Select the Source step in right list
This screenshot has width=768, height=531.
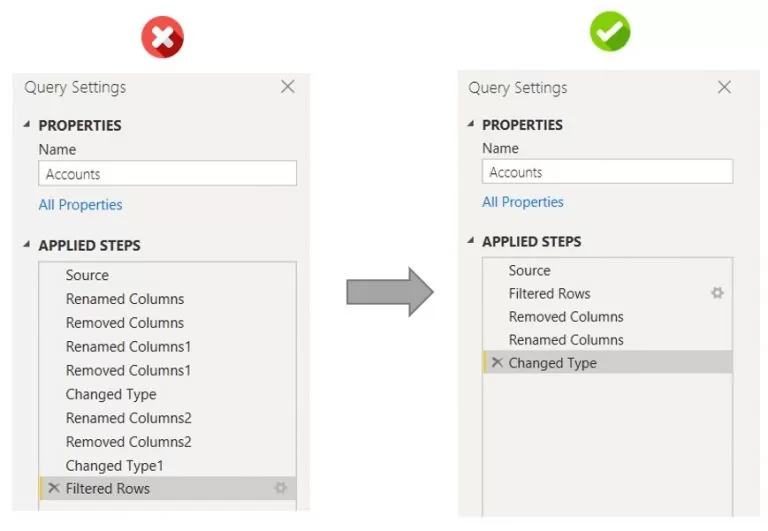(x=529, y=270)
